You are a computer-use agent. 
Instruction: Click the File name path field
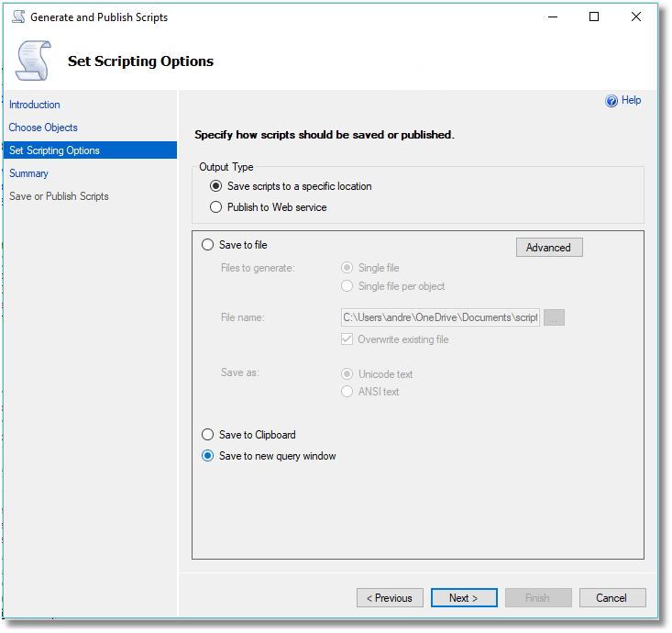(x=440, y=317)
